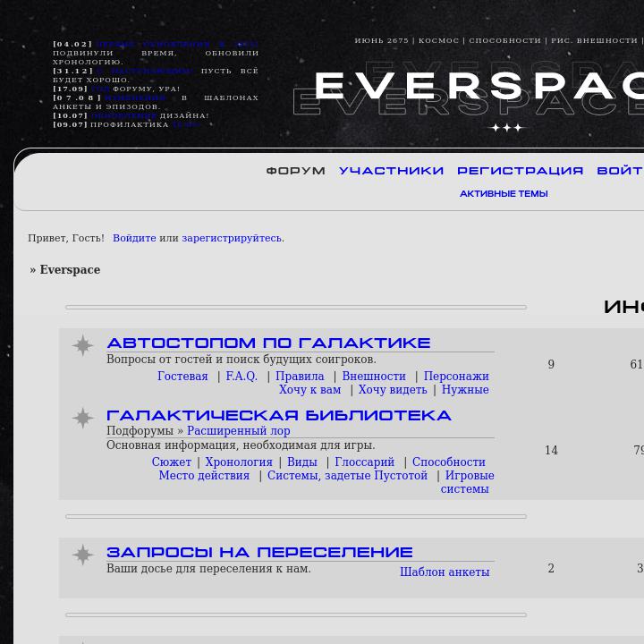Open the Регистрация menu item

521,171
